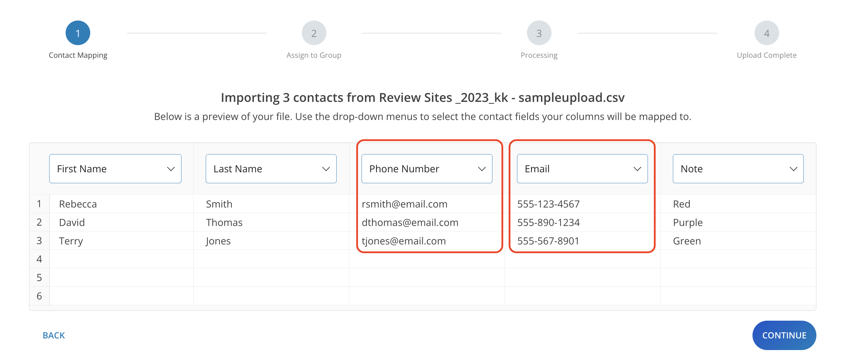The width and height of the screenshot is (868, 361).
Task: Click the tjones@email.com cell
Action: [404, 241]
